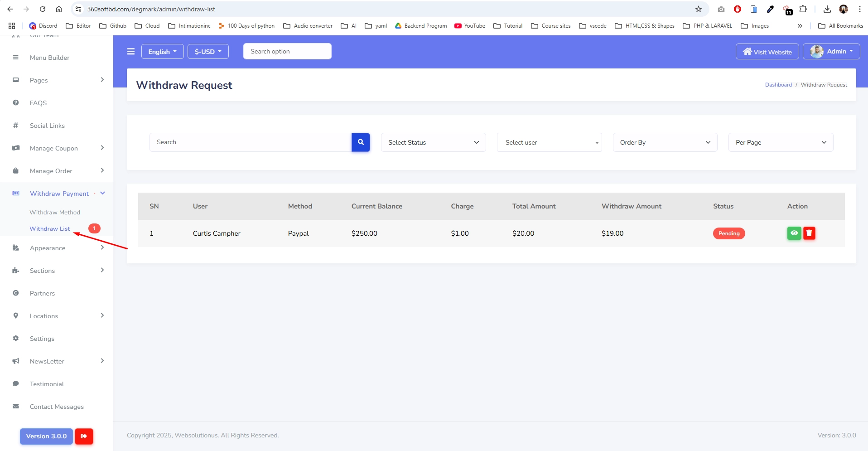Open the Admin profile dropdown
Viewport: 868px width, 451px height.
point(831,52)
